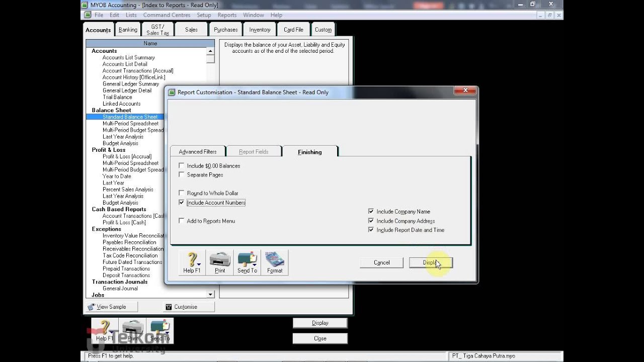Uncheck Include Company Name
The width and height of the screenshot is (644, 362).
(x=371, y=212)
